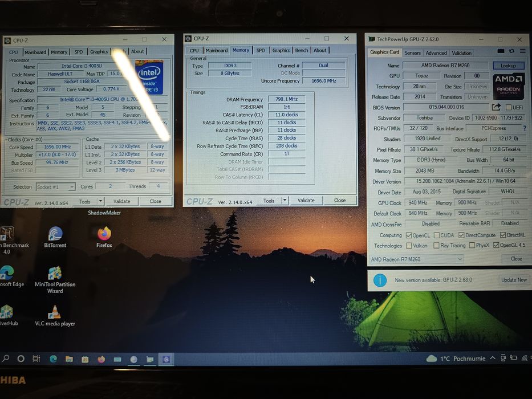Screen dimensions: 532x399
Task: Expand Tools dropdown arrow in Memory CPU-Z window
Action: click(285, 201)
